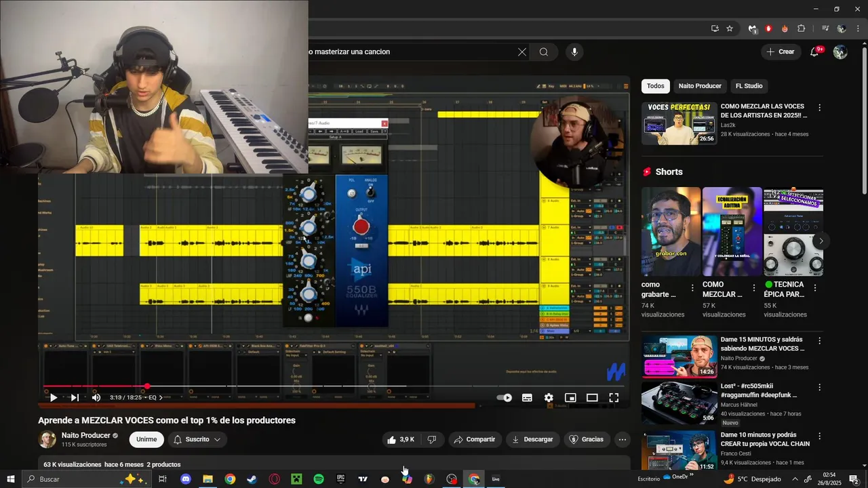
Task: Open the Chrome three-dot menu
Action: pyautogui.click(x=857, y=28)
